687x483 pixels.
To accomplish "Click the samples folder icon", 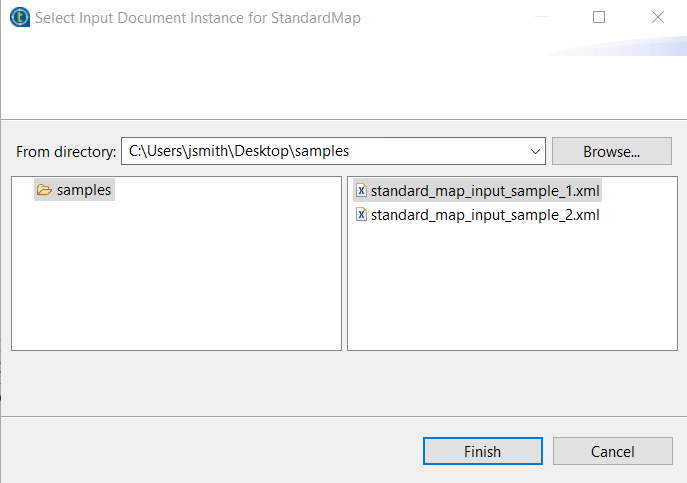I will click(43, 190).
